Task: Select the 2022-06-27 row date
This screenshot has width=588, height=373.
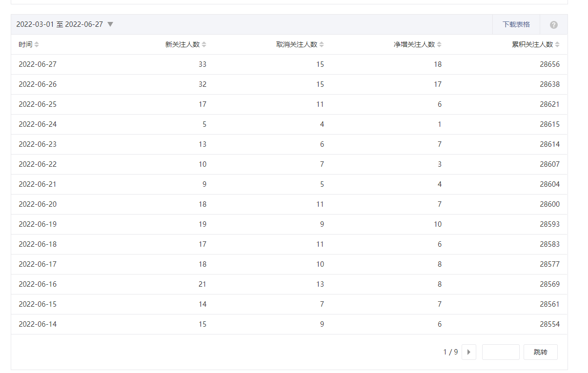Action: pos(38,64)
